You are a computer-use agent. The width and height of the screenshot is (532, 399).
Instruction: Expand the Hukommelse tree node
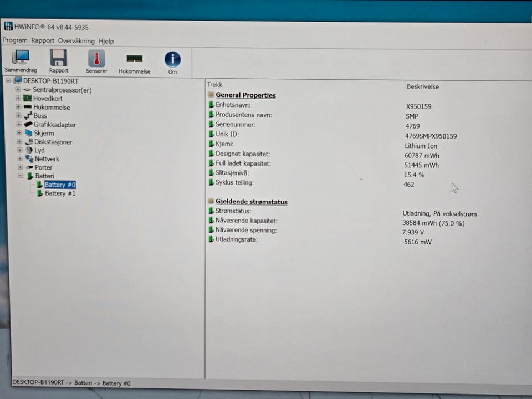[x=18, y=106]
